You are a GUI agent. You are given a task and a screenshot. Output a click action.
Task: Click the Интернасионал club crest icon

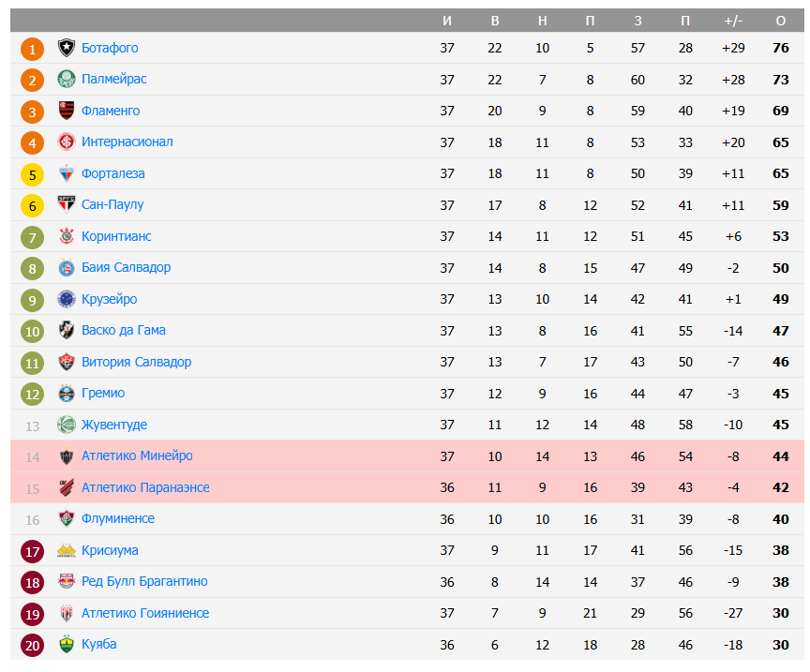coord(66,142)
